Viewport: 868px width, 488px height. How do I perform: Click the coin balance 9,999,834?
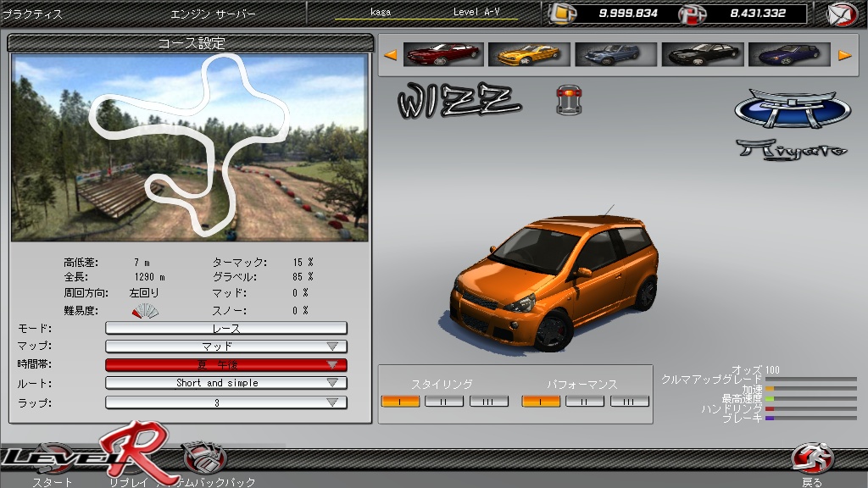pos(628,14)
